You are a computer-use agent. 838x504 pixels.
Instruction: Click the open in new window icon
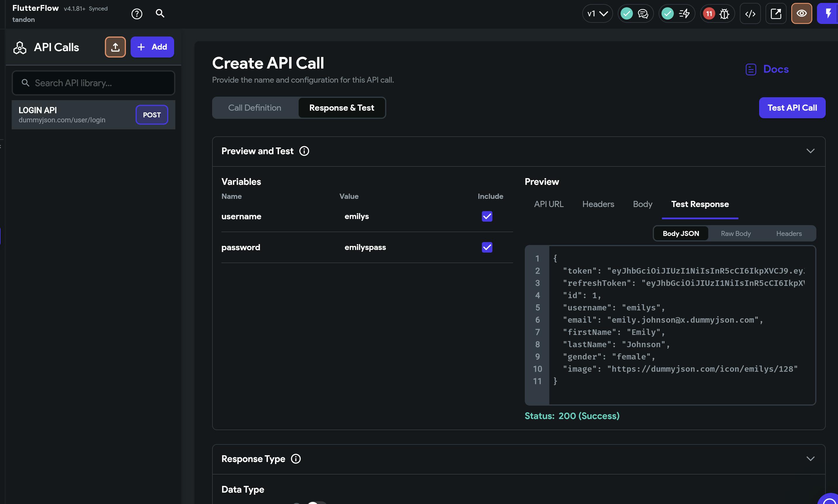pos(776,14)
